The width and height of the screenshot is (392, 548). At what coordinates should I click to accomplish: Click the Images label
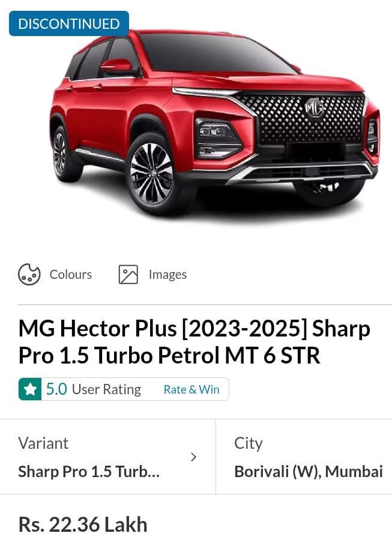click(x=167, y=275)
